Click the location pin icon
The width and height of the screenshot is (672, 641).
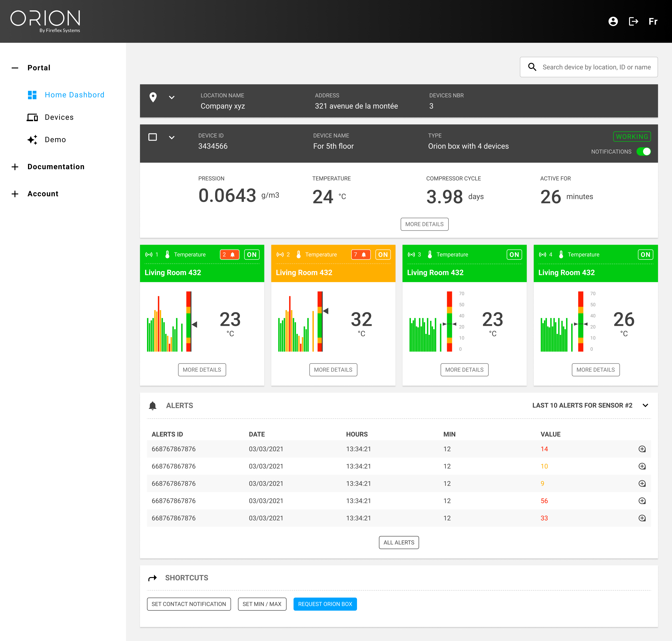click(153, 97)
